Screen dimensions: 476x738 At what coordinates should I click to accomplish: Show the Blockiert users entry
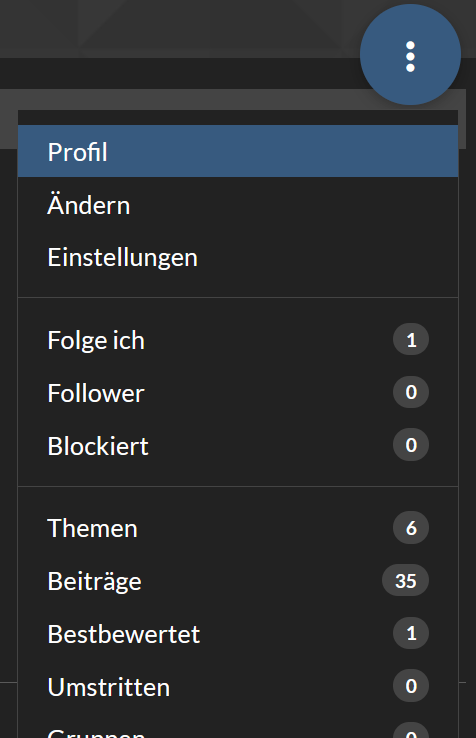pos(238,445)
